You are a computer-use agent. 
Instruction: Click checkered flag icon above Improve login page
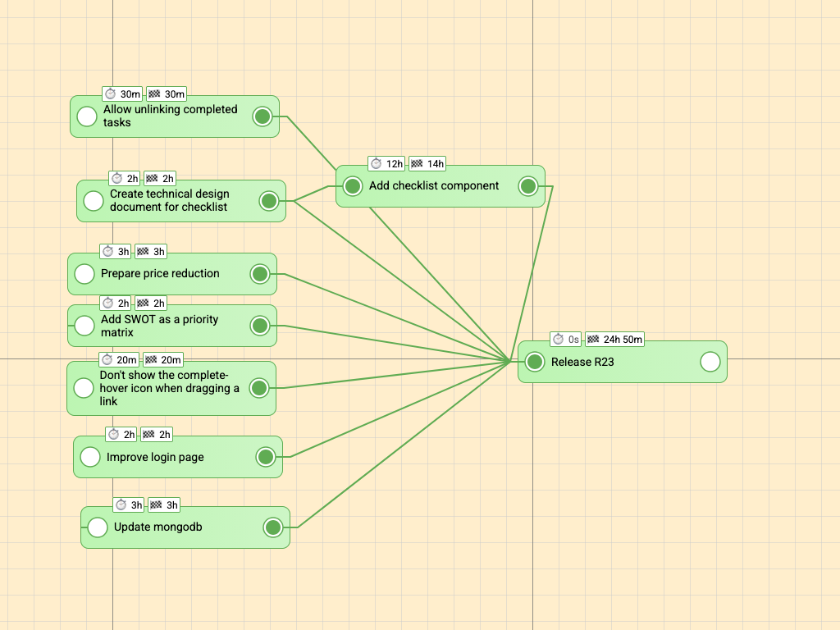point(148,435)
